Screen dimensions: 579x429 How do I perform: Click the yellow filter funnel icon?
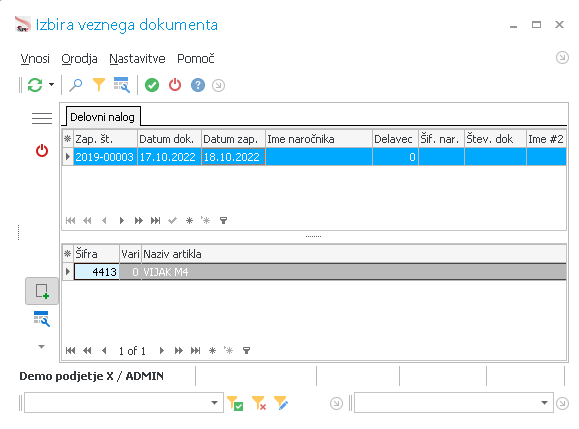coord(99,85)
